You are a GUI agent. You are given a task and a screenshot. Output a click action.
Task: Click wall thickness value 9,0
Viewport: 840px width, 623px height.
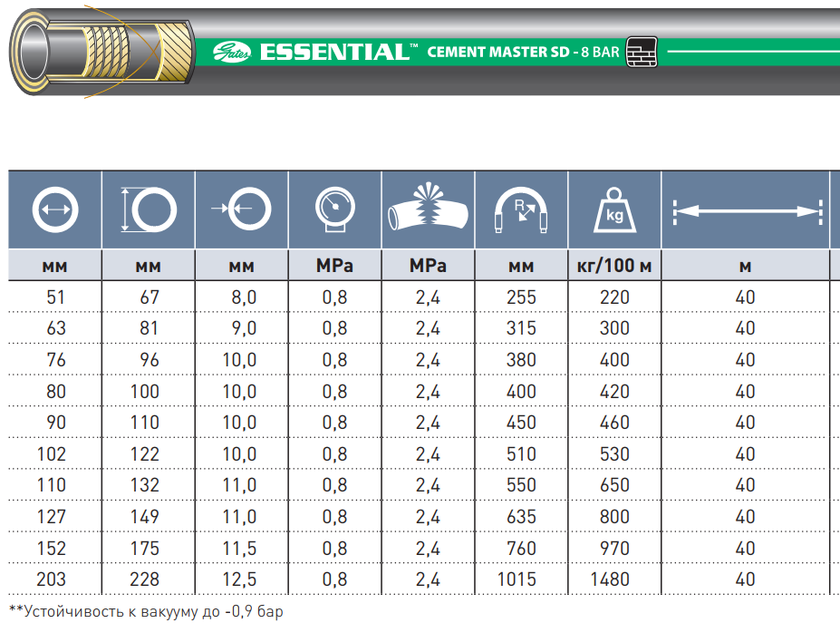(244, 328)
